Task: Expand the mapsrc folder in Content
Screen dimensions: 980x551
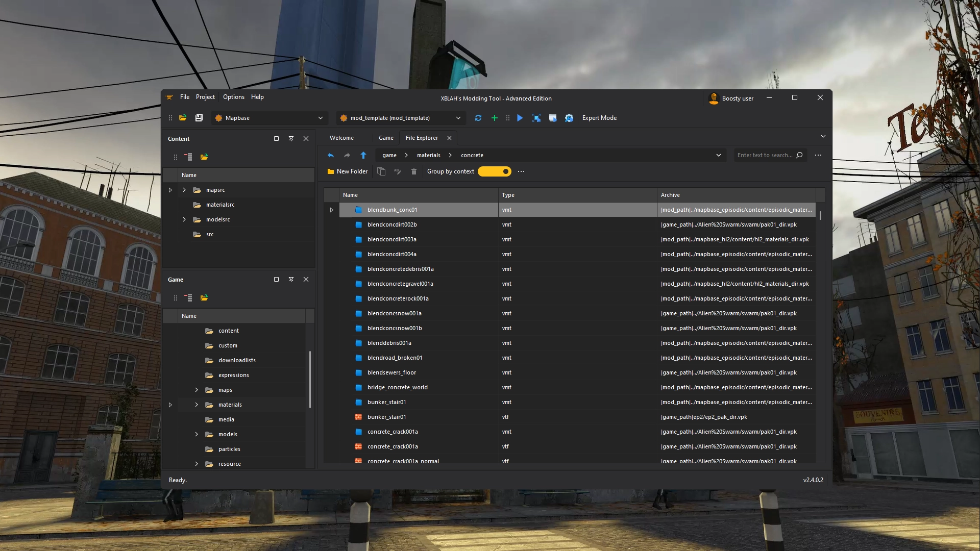Action: [184, 190]
